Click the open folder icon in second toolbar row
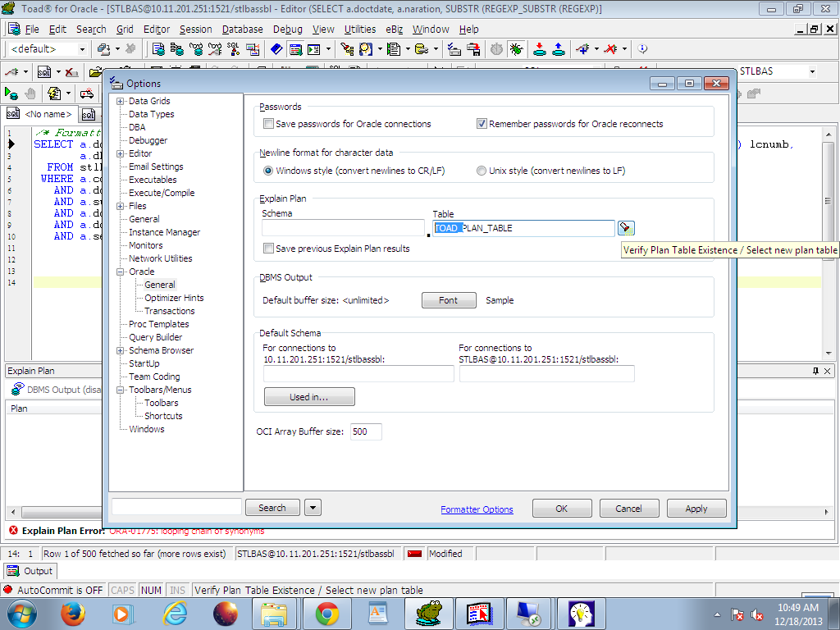The width and height of the screenshot is (840, 630). pyautogui.click(x=95, y=72)
